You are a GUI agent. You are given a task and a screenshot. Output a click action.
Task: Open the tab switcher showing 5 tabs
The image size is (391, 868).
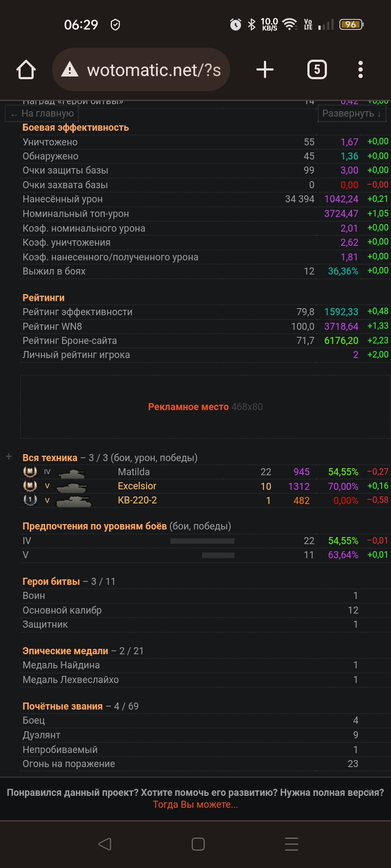317,70
